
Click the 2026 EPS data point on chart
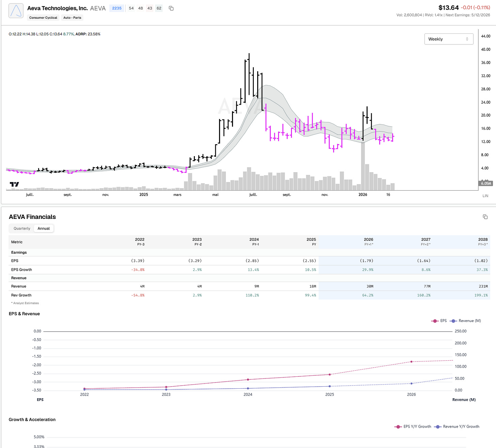(x=412, y=362)
